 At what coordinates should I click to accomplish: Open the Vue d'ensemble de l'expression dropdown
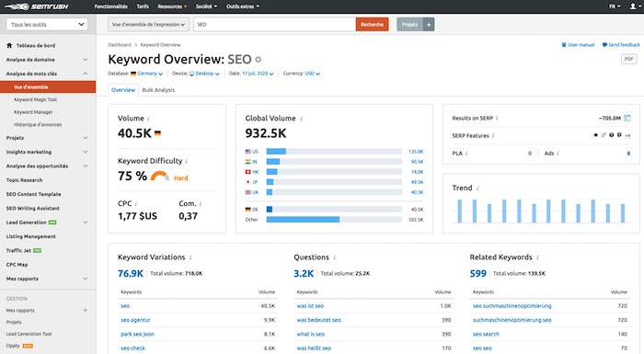[148, 25]
